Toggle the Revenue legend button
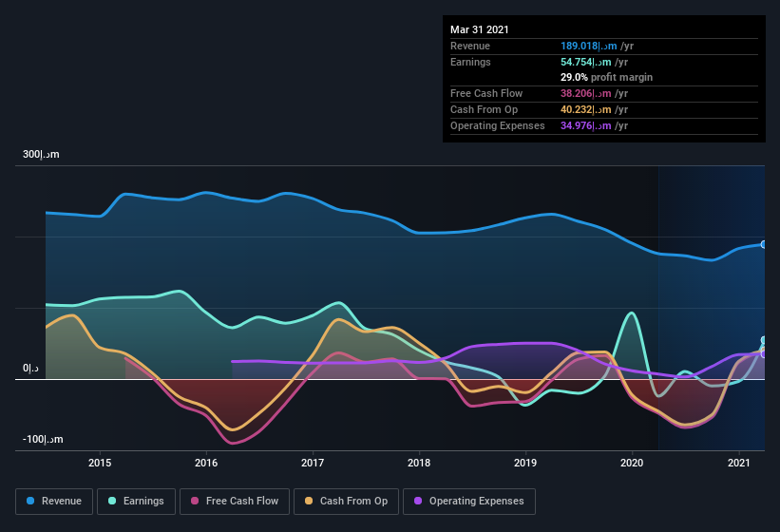The image size is (780, 532). [54, 502]
